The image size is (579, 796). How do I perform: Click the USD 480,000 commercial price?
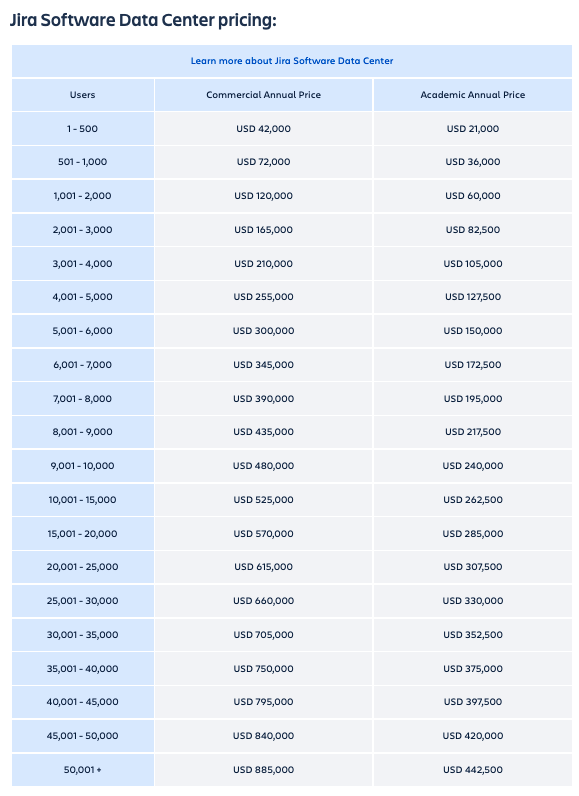[x=263, y=466]
